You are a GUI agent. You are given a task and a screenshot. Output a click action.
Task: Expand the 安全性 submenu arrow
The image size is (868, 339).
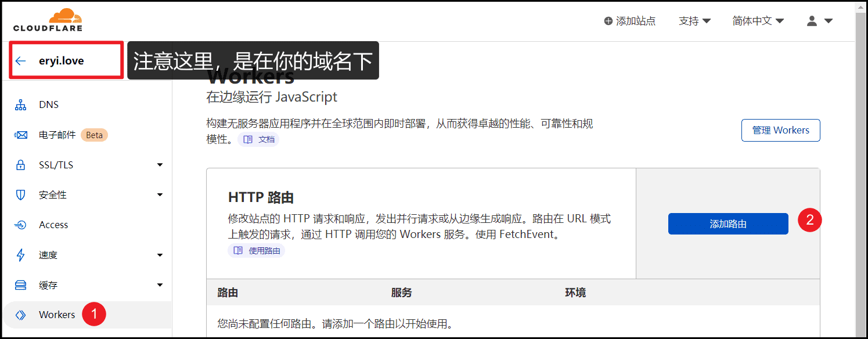pyautogui.click(x=160, y=195)
